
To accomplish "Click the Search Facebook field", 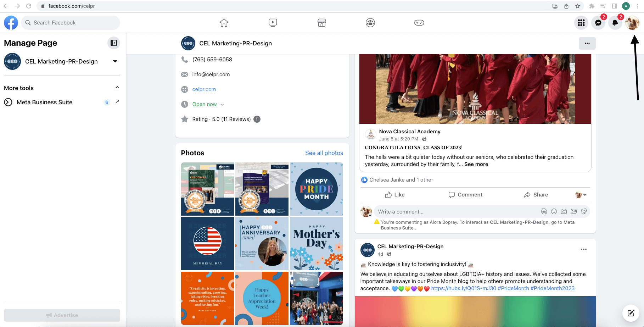I will click(71, 23).
